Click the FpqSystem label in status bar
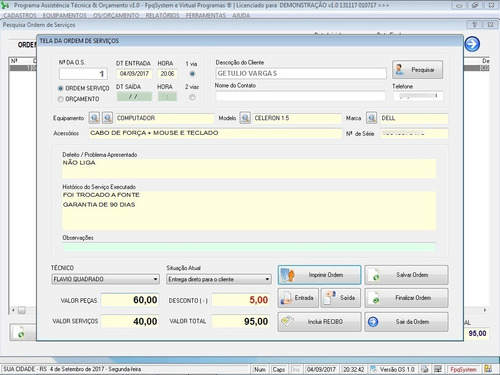The width and height of the screenshot is (500, 375). [x=463, y=369]
